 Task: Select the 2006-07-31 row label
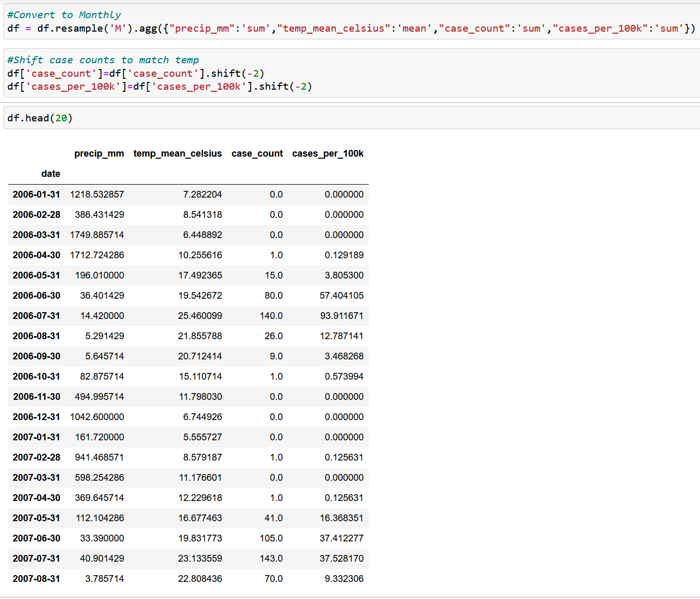[x=36, y=316]
